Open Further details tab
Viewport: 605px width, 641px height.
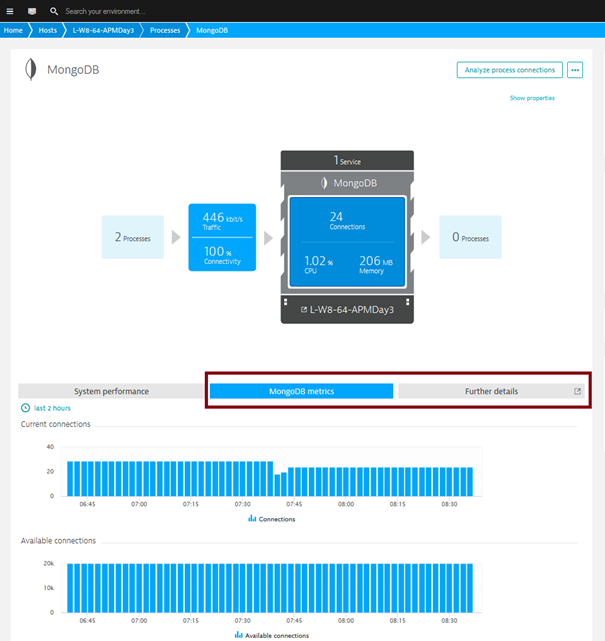coord(491,391)
